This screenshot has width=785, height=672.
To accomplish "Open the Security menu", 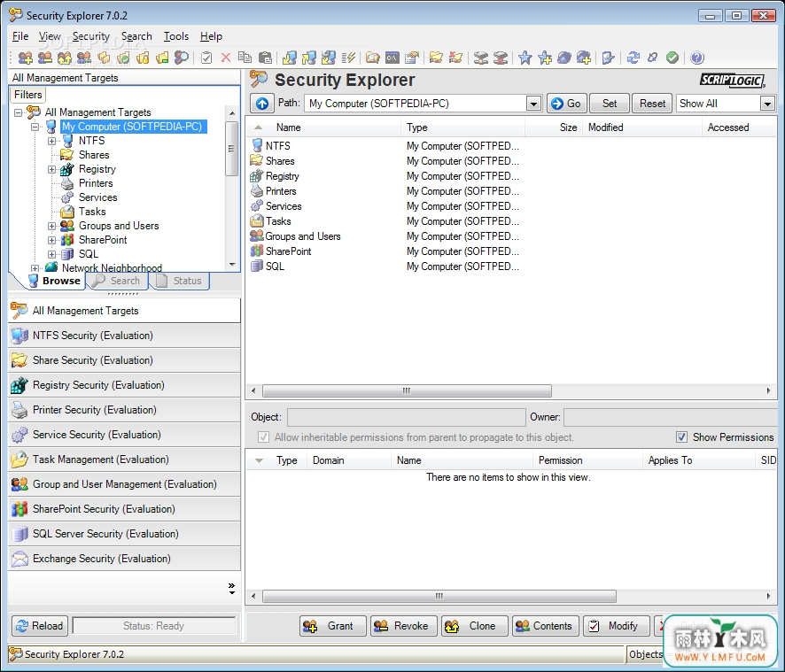I will coord(91,36).
